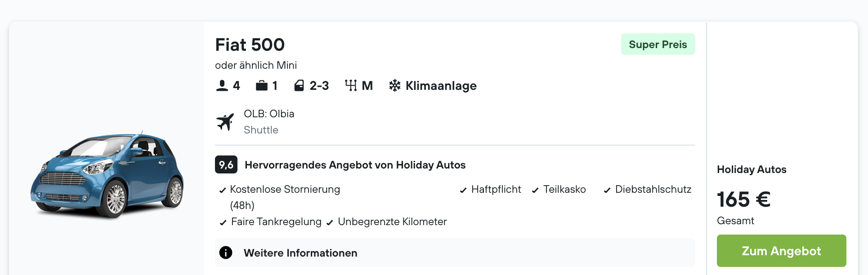Expand the Weitere Informationen section
The image size is (868, 275).
coord(300,253)
